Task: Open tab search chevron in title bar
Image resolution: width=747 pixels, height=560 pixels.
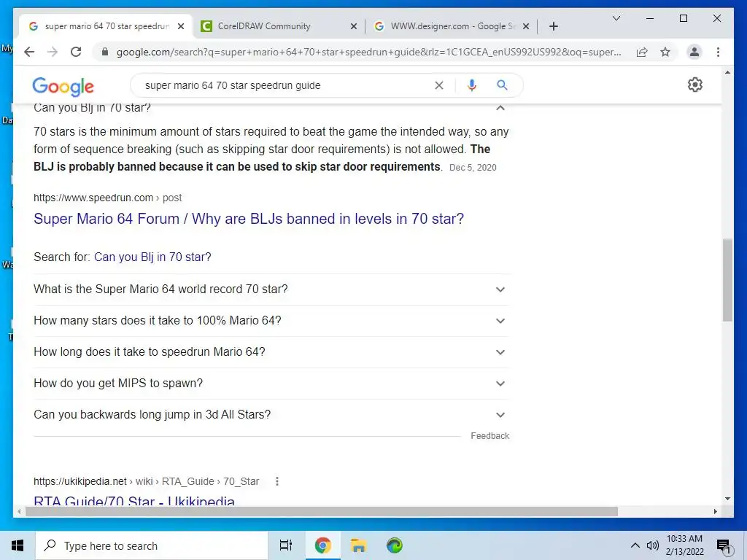Action: tap(616, 18)
